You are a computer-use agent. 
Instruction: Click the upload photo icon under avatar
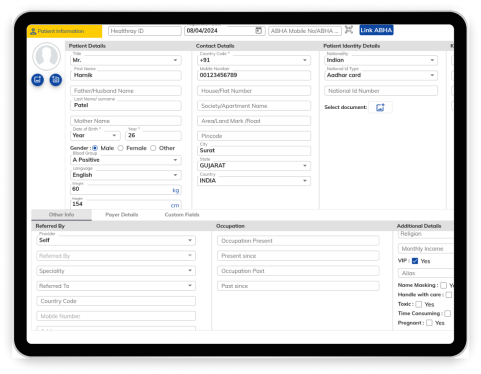click(x=38, y=80)
